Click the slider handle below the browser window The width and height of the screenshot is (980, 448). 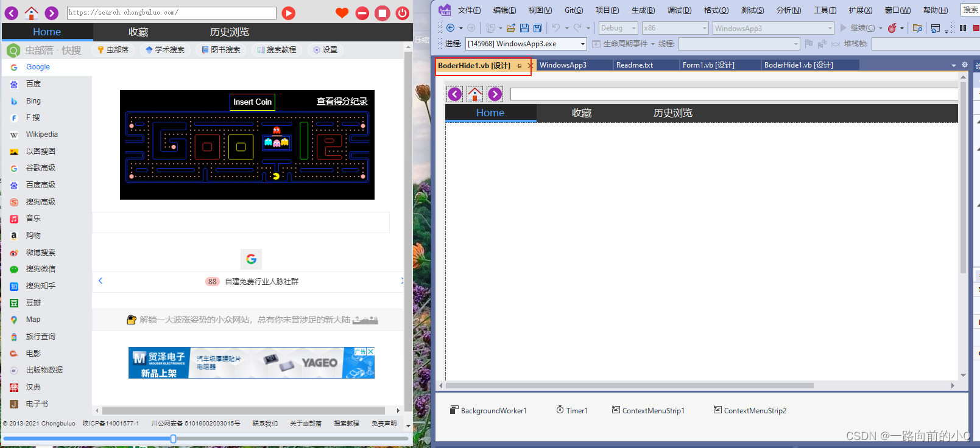pyautogui.click(x=174, y=439)
